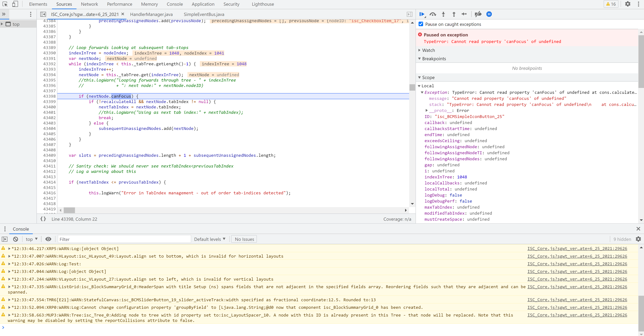Expand the Watch section
The height and width of the screenshot is (336, 644).
[x=428, y=50]
